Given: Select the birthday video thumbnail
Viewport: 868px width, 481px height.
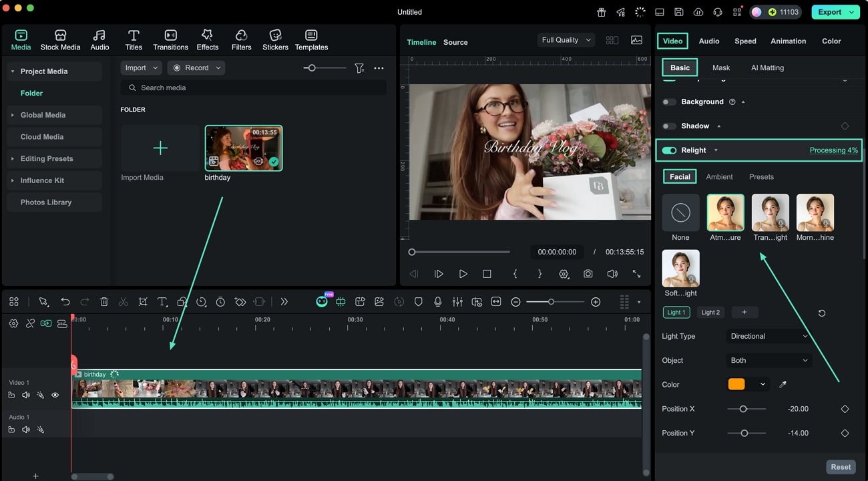Looking at the screenshot, I should (x=244, y=148).
